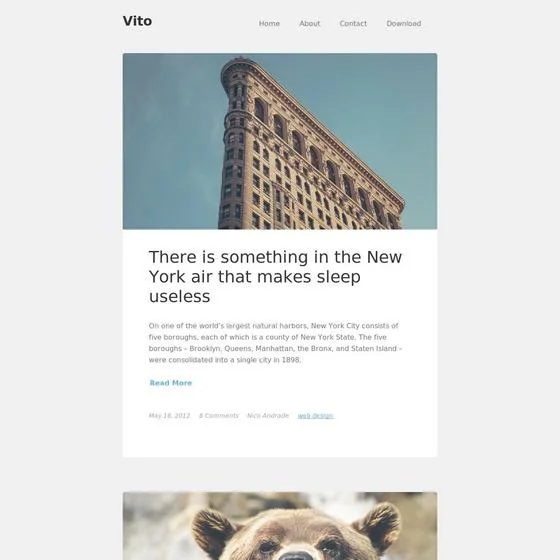The image size is (560, 560).
Task: Select the web design tag link
Action: click(315, 416)
